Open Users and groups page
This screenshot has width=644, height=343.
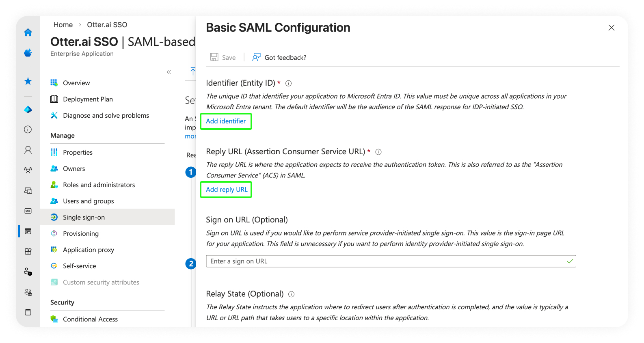[x=88, y=201]
